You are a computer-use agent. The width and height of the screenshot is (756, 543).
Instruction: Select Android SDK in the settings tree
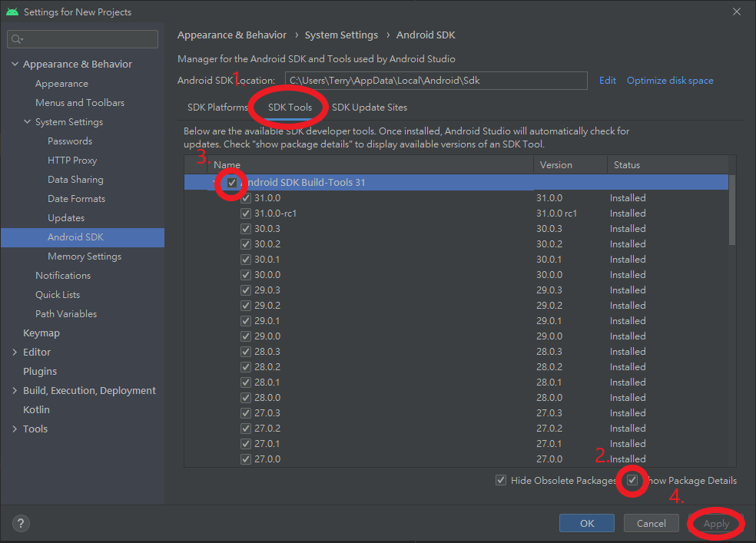tap(82, 237)
